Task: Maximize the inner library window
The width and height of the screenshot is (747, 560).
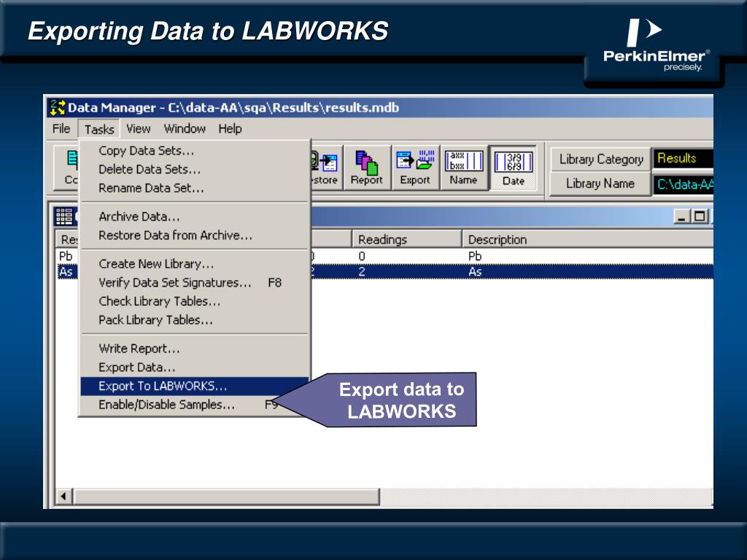Action: [700, 217]
